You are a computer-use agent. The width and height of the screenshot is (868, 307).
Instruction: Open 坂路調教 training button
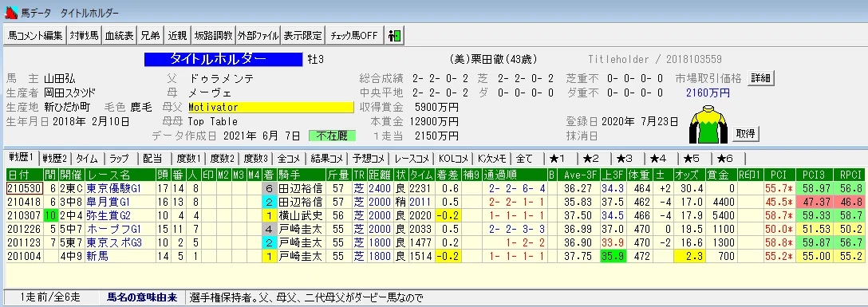[x=214, y=35]
